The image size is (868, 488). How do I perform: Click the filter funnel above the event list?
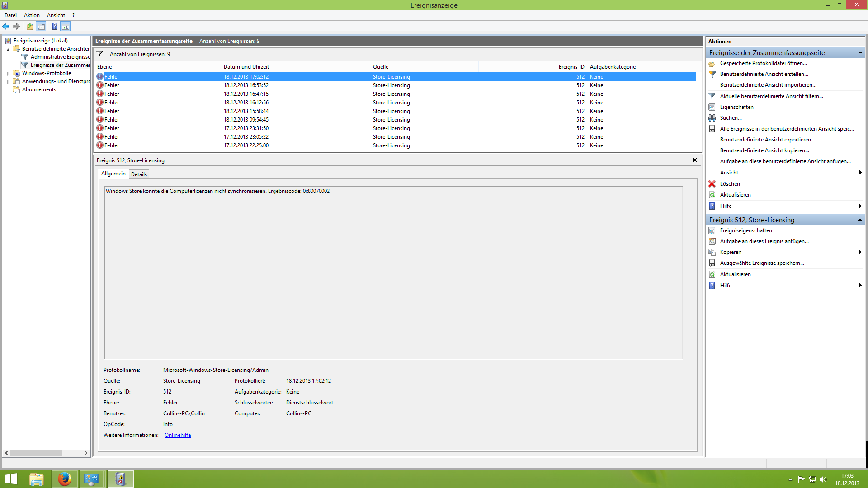99,54
